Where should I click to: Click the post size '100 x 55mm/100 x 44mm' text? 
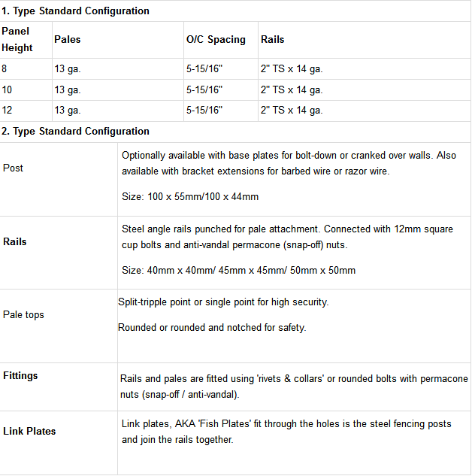pos(190,197)
